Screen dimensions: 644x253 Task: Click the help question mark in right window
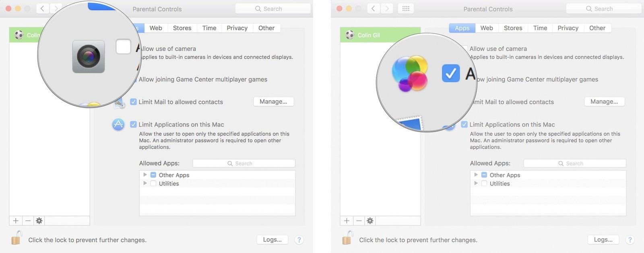pos(630,240)
